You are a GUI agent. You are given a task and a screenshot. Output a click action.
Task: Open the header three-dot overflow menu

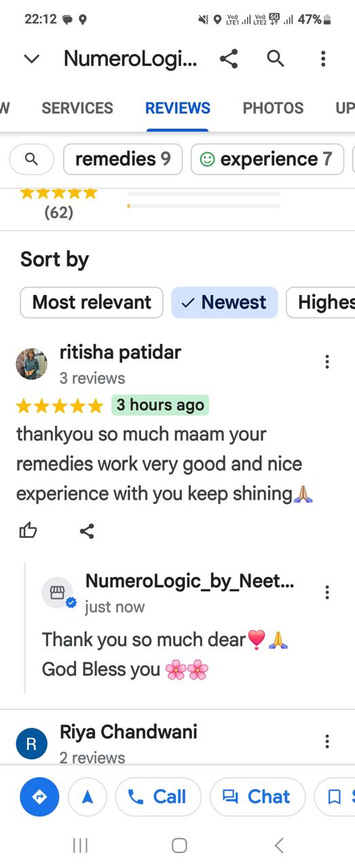pyautogui.click(x=323, y=59)
